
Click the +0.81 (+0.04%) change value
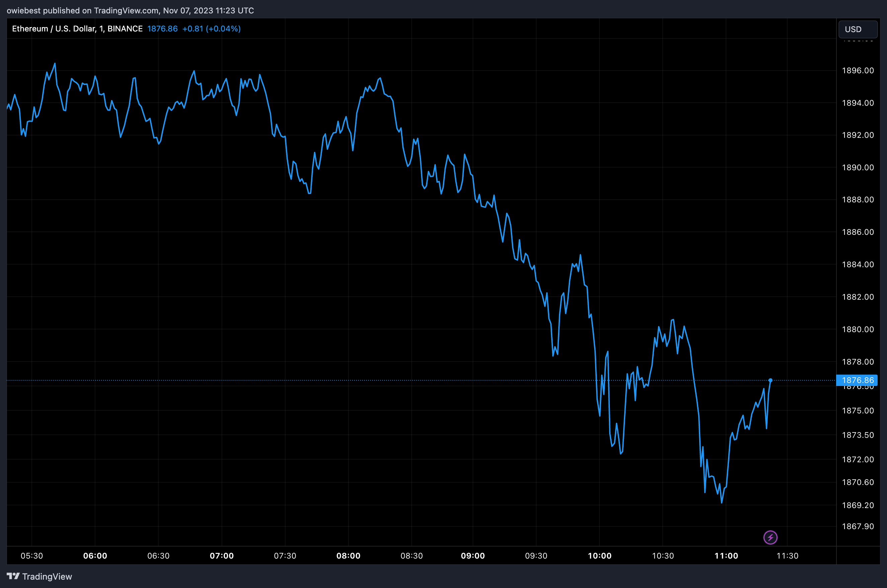pyautogui.click(x=211, y=29)
